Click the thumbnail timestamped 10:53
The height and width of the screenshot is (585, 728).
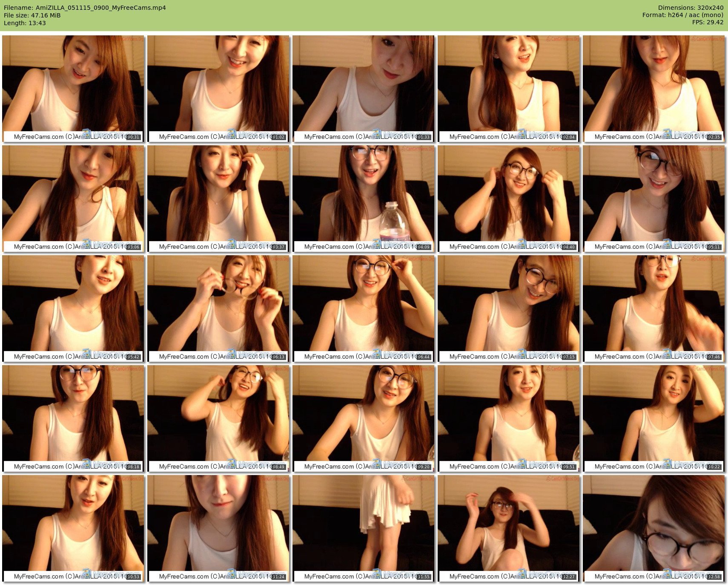tap(73, 528)
